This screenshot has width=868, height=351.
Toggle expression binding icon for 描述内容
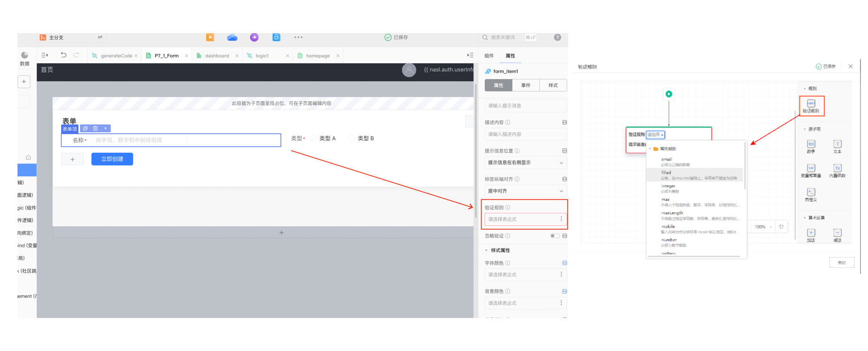[564, 122]
